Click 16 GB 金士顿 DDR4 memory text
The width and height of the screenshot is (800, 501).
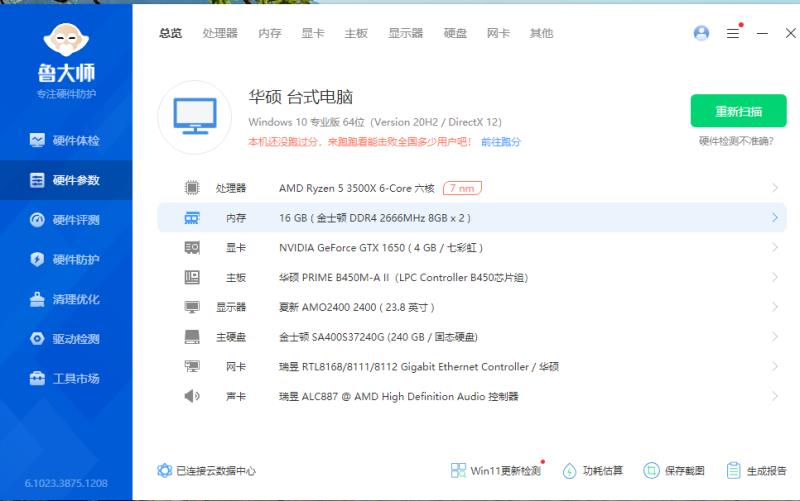click(x=375, y=218)
